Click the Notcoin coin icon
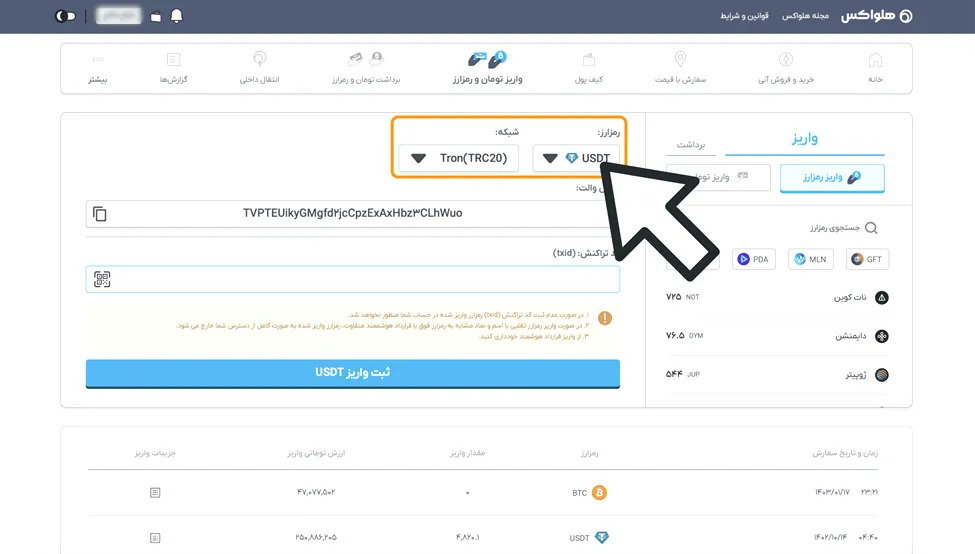This screenshot has height=554, width=975. (882, 298)
